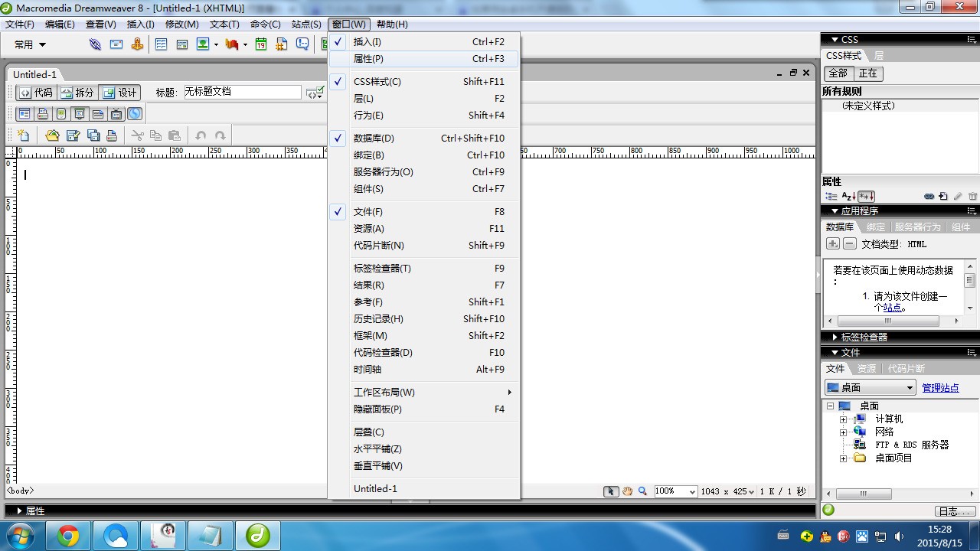Uncheck CSS样式 in the Window menu
The image size is (980, 551).
pyautogui.click(x=377, y=82)
